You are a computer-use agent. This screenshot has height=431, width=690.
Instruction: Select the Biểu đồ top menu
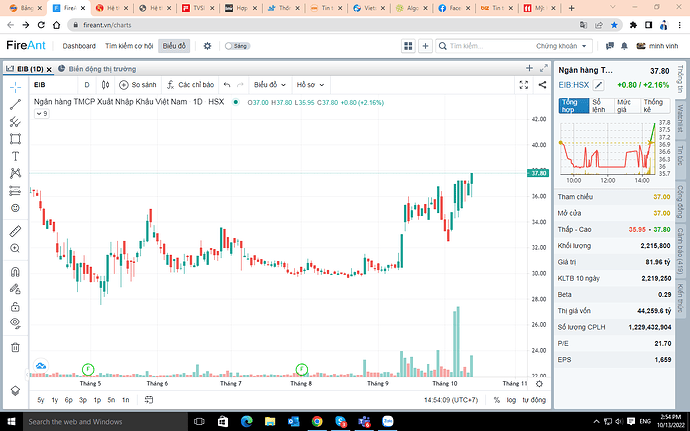point(174,46)
